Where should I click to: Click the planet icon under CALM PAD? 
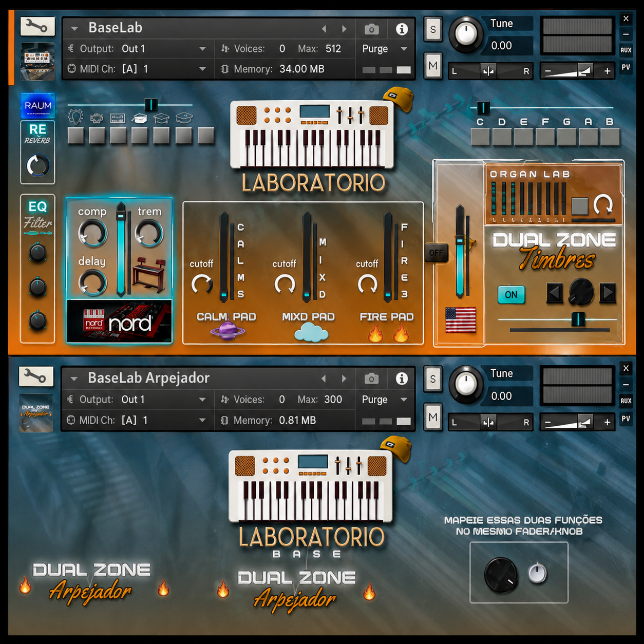click(x=228, y=331)
